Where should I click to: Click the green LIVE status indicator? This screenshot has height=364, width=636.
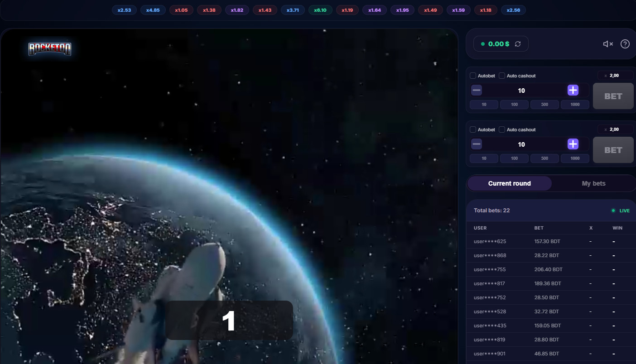621,211
